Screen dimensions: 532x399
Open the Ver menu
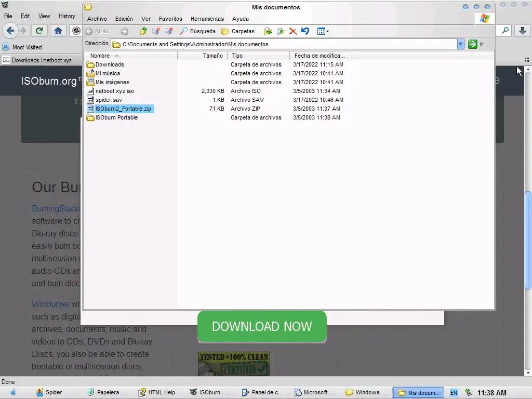(x=146, y=19)
